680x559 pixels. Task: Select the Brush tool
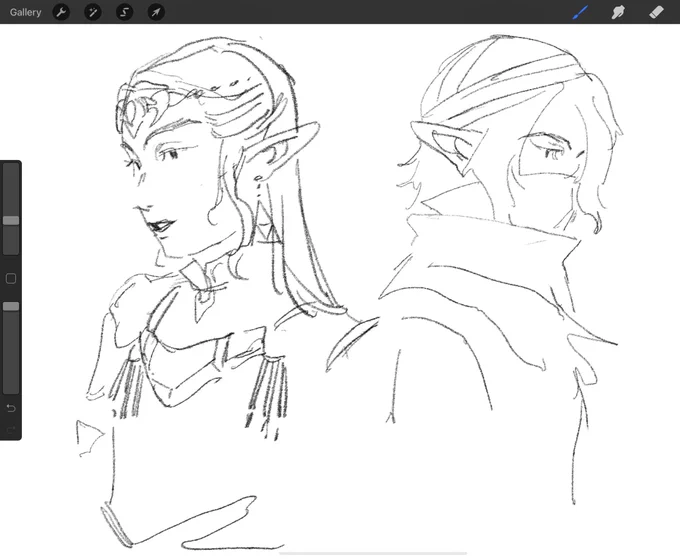[x=580, y=12]
